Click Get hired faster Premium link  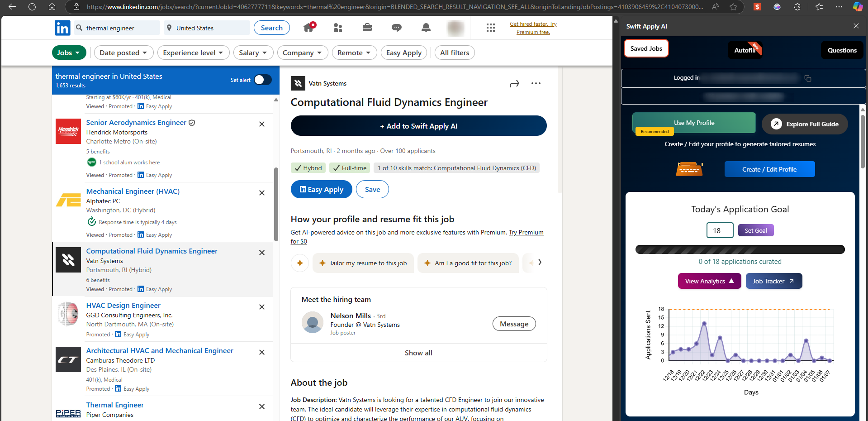533,28
